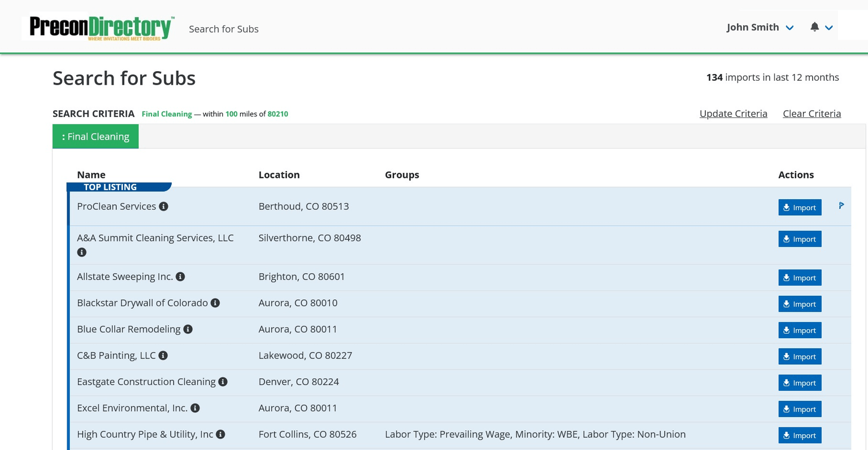Click info icon next to ProClean Services
This screenshot has height=450, width=868.
tap(163, 207)
